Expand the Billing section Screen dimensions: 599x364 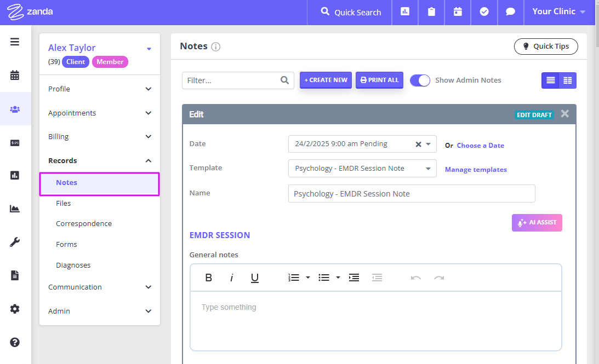coord(99,137)
